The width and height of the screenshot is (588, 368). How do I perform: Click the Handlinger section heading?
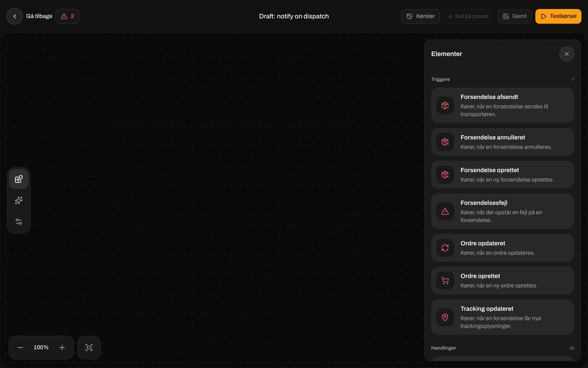443,348
